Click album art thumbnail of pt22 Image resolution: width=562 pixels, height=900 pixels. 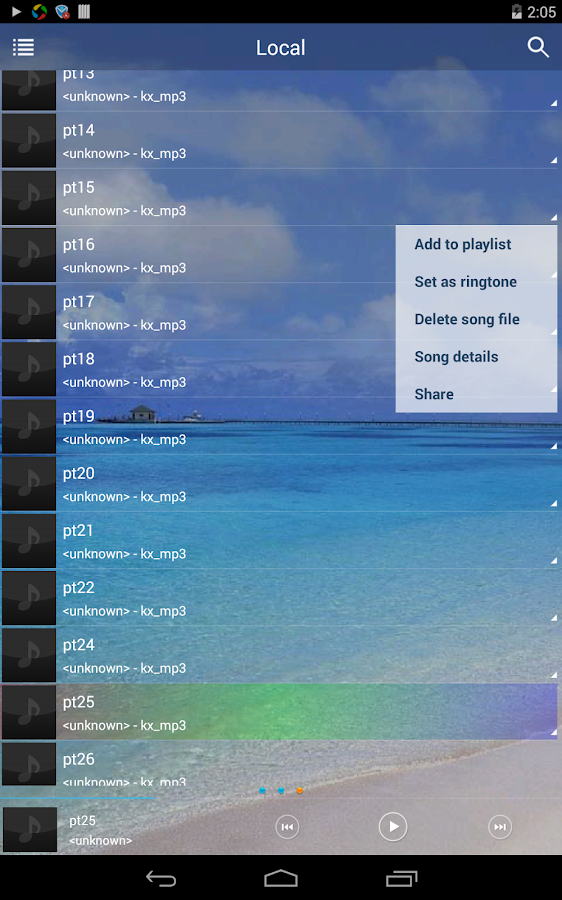coord(29,598)
